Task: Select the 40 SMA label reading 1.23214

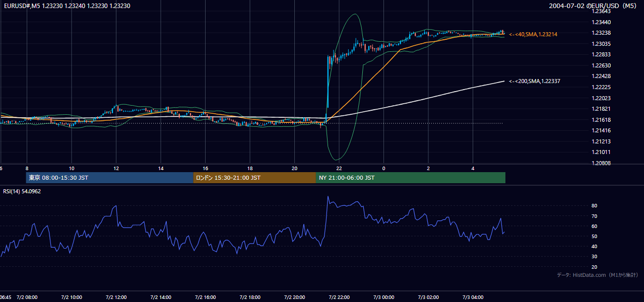Action: [533, 34]
